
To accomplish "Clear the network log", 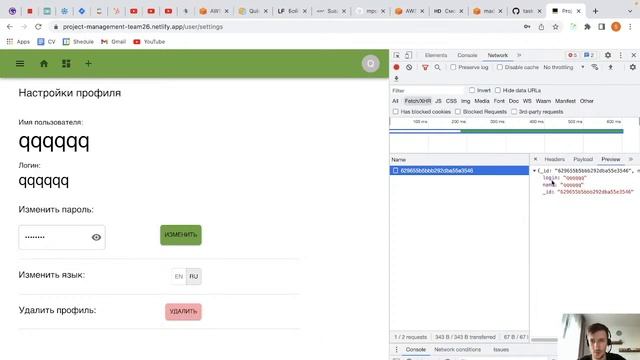I will tap(409, 67).
